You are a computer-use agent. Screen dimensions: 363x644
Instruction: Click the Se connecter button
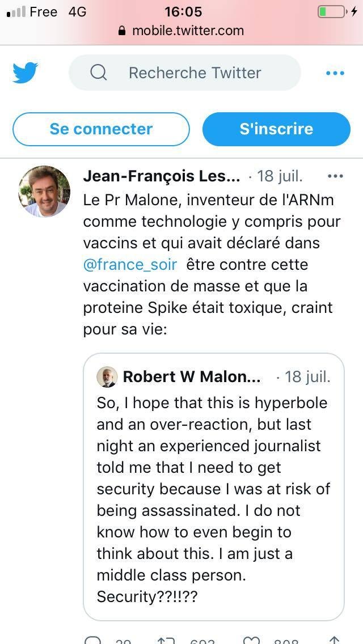click(x=101, y=129)
